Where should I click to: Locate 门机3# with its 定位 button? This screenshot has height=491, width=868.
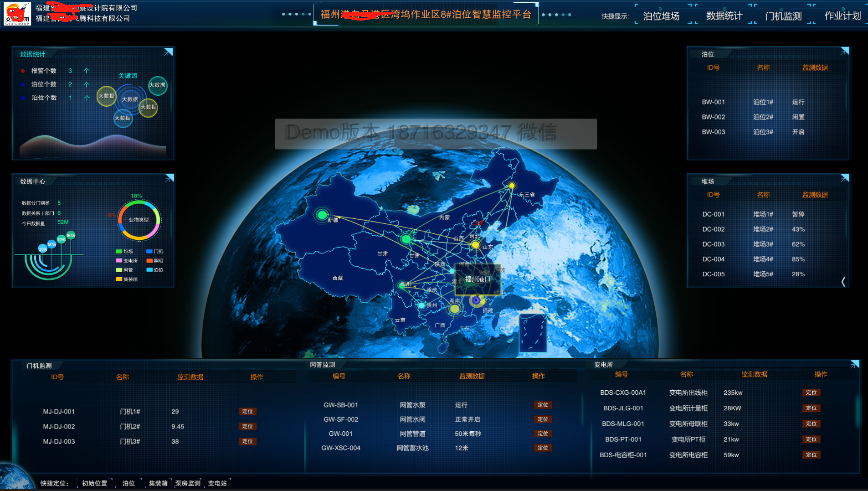tap(247, 441)
